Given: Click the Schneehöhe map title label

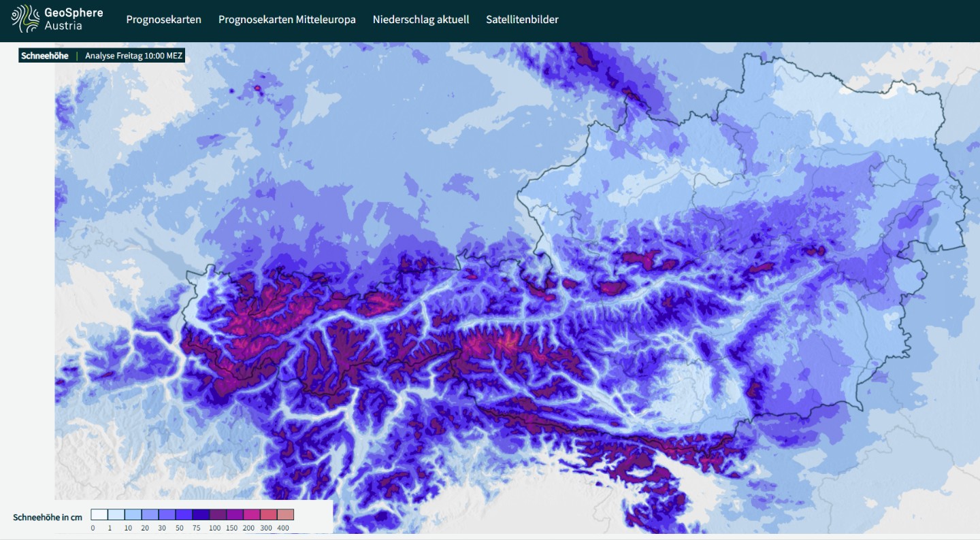Looking at the screenshot, I should (x=45, y=56).
